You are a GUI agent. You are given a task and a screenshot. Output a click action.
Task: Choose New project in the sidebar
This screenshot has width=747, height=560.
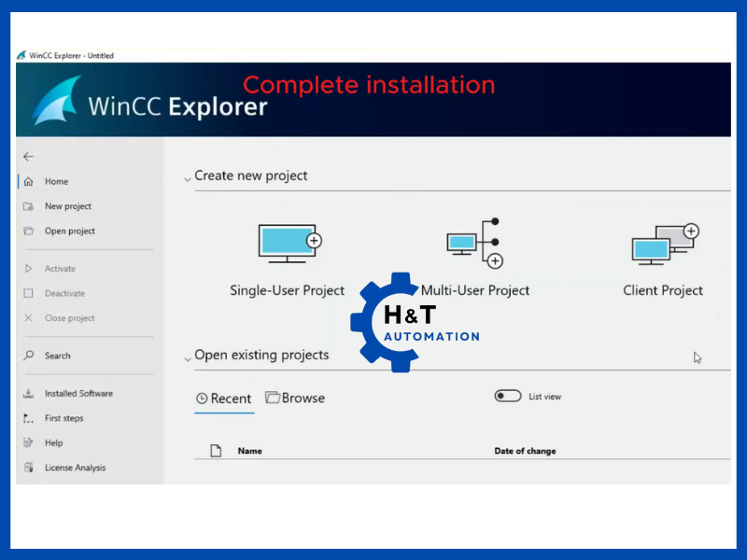(x=67, y=206)
